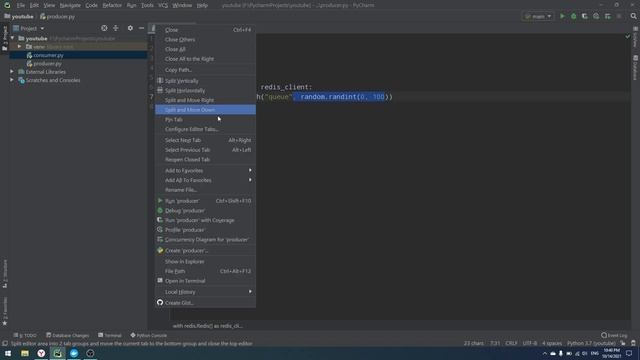Open the File menu
Viewport: 640px width, 360px height.
click(21, 5)
